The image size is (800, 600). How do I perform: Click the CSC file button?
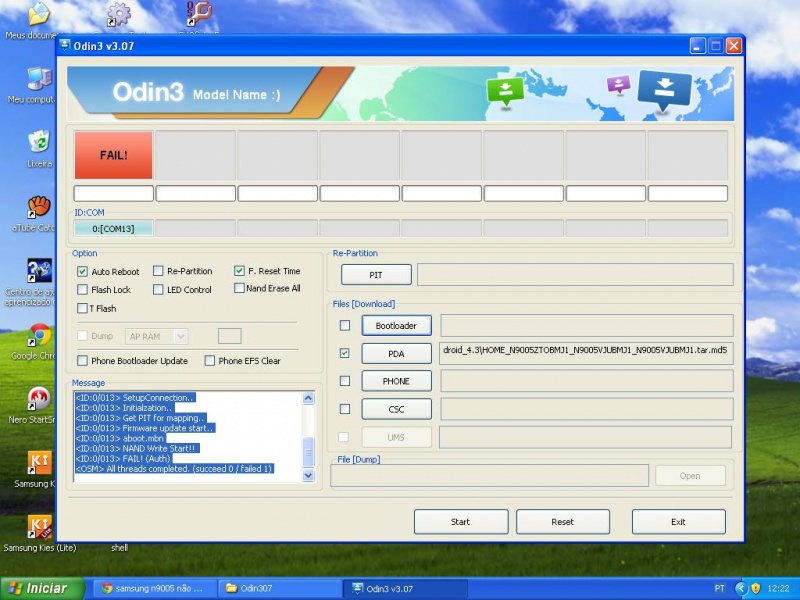click(396, 409)
